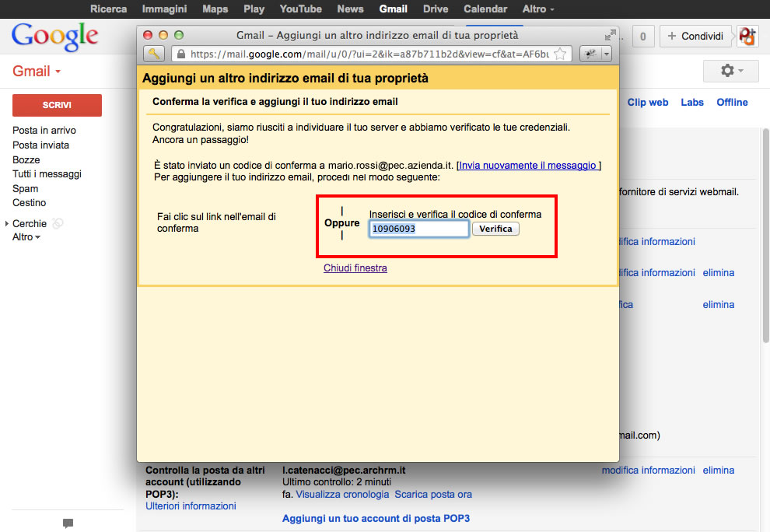Click the bookmark star in address bar
Viewport: 770px width, 532px height.
559,54
